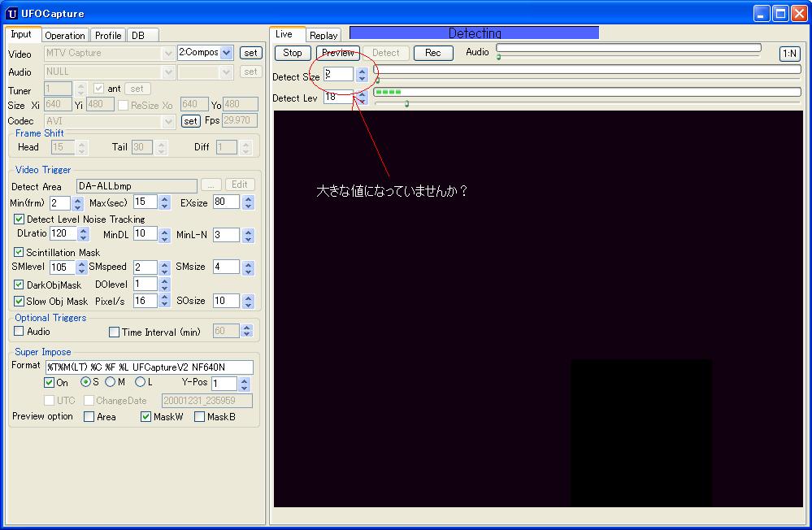Disable Detect Level Noise Tracking checkbox

[20, 219]
